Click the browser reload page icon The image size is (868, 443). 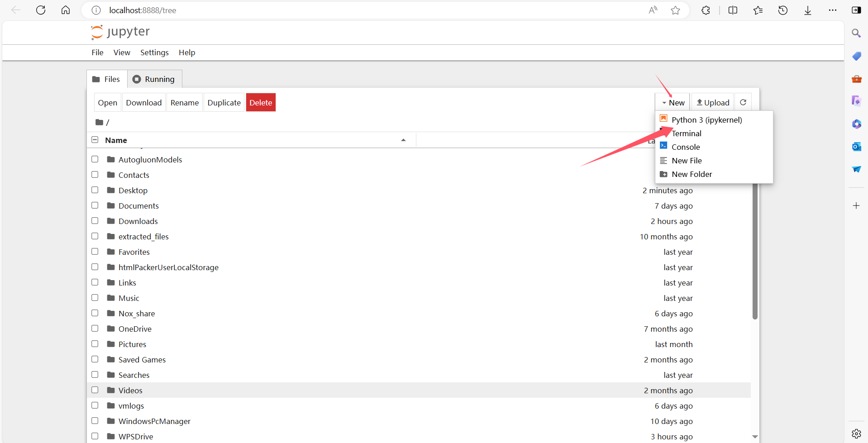[41, 10]
